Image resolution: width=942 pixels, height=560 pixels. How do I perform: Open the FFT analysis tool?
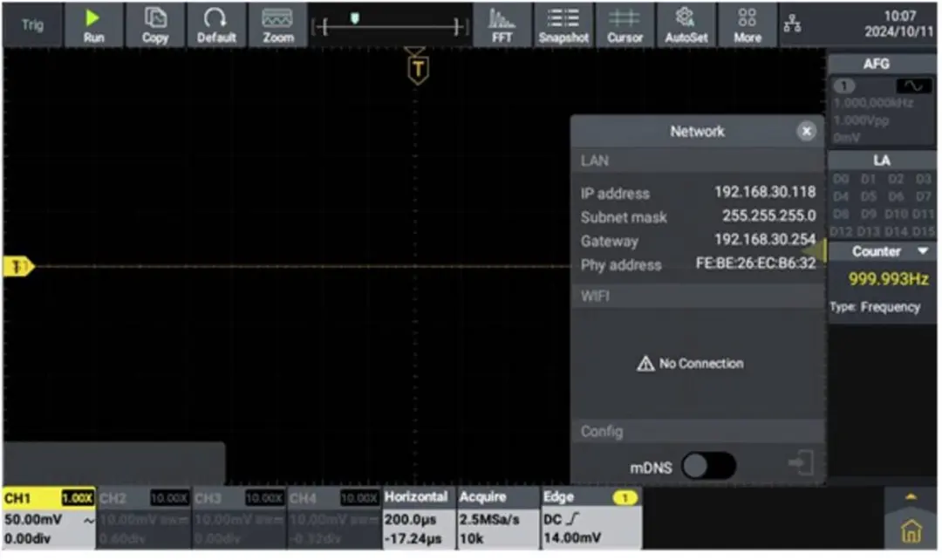tap(502, 25)
